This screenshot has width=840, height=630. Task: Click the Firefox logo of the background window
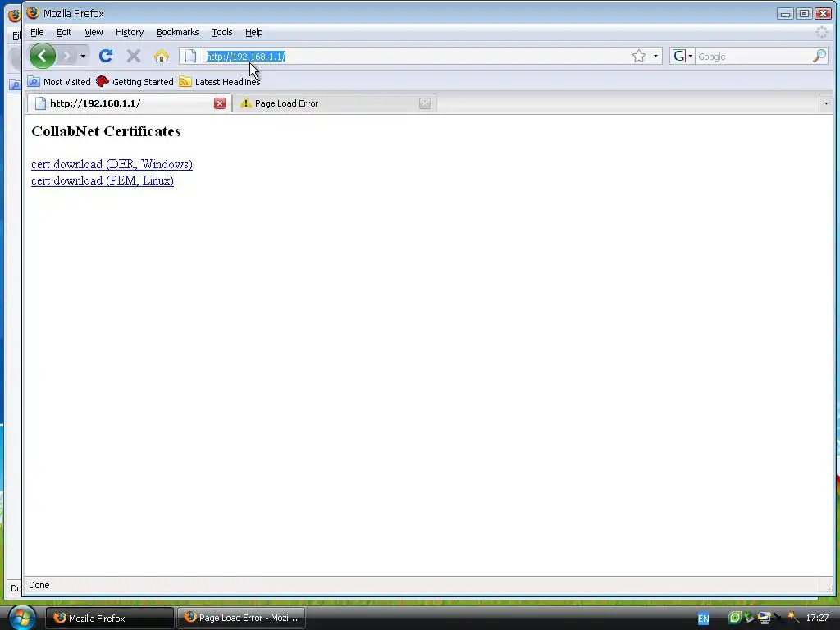(14, 15)
